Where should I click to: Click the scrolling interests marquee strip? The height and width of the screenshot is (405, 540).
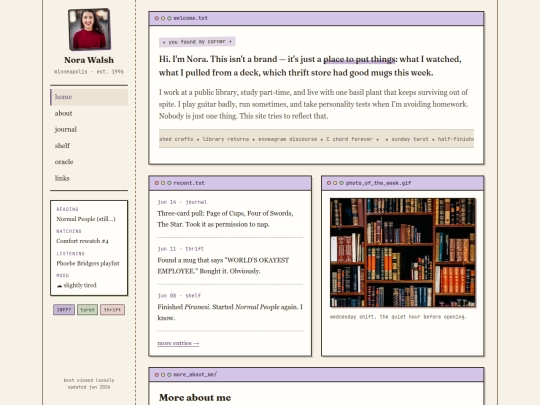tap(316, 139)
